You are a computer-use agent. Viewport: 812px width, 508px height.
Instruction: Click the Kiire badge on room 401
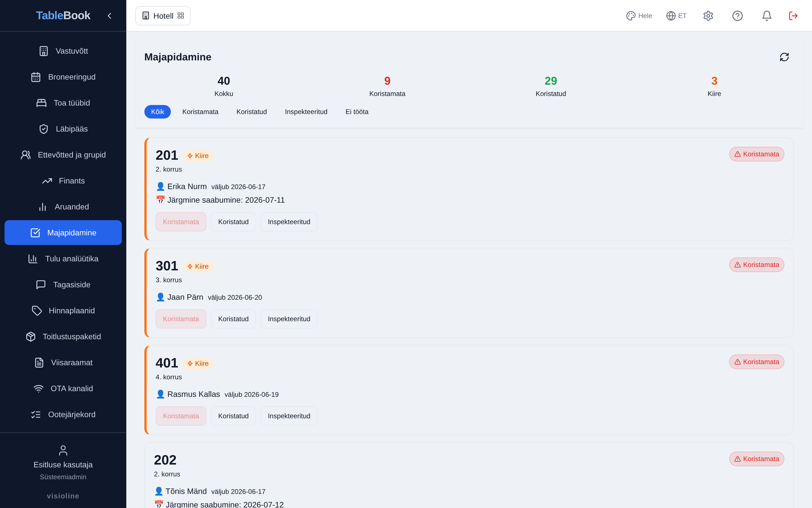pyautogui.click(x=198, y=364)
